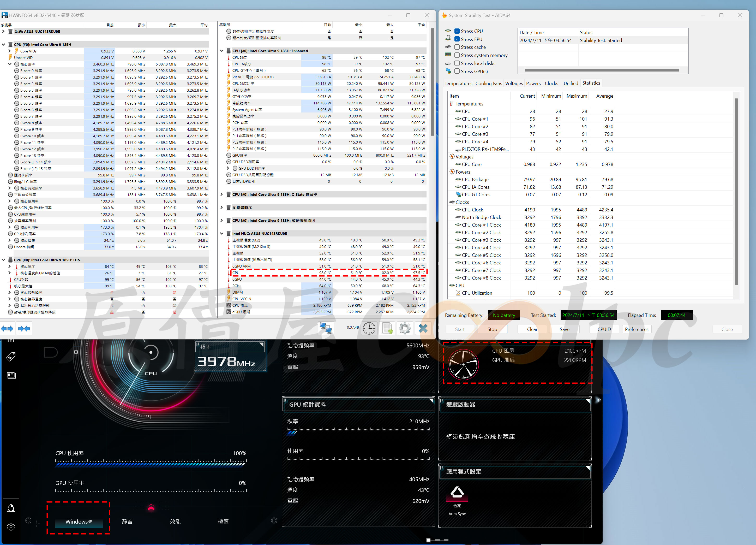This screenshot has width=756, height=545.
Task: Click HWiNFO expand columns arrows icon
Action: coord(7,329)
